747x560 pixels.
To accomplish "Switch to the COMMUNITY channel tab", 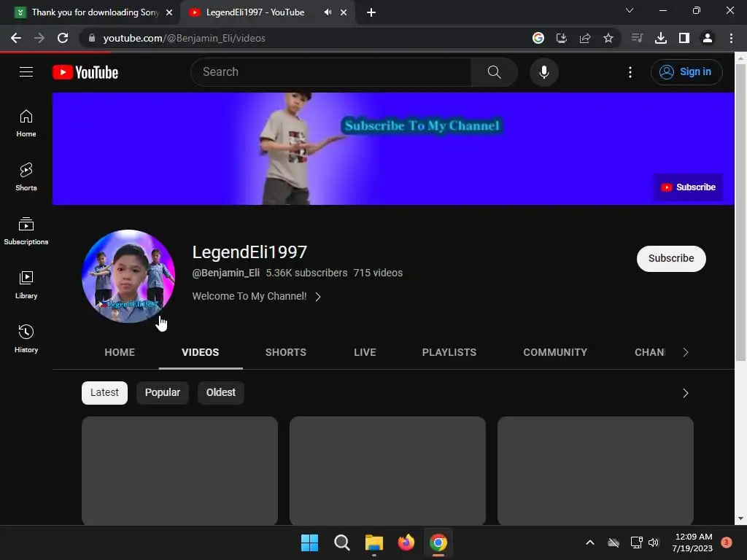I will (x=555, y=352).
